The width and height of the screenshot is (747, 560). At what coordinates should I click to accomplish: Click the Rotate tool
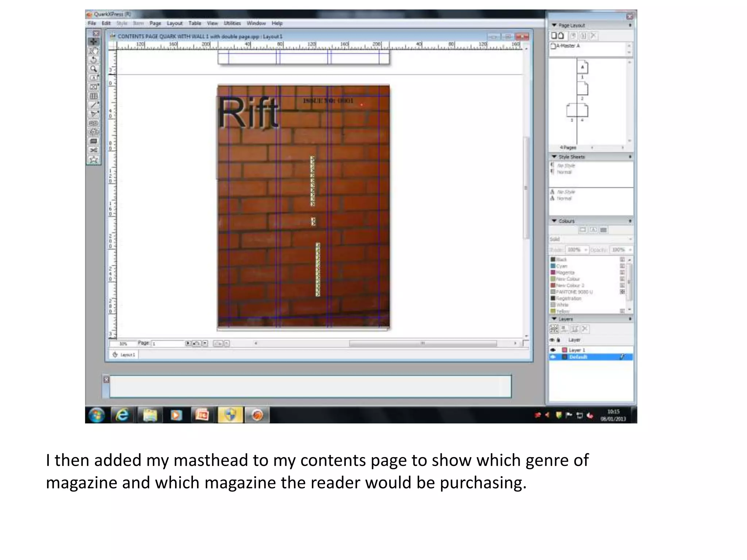[x=94, y=59]
